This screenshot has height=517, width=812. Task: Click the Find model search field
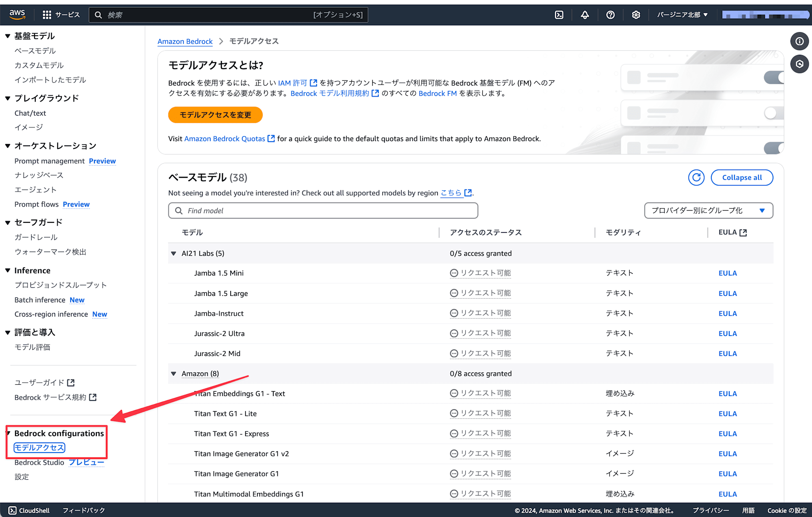coord(323,211)
